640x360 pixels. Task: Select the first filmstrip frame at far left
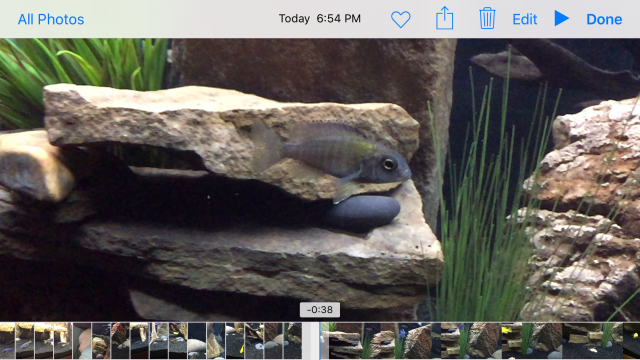(x=7, y=341)
